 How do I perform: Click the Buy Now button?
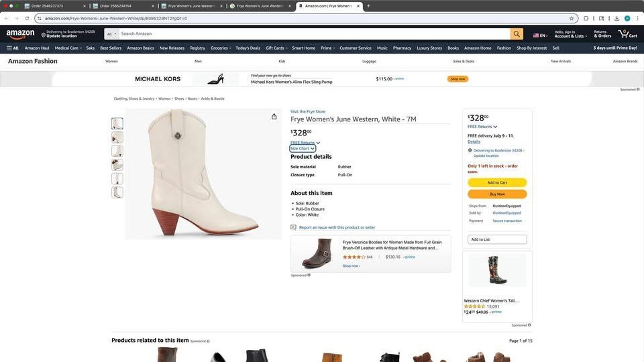tap(497, 194)
